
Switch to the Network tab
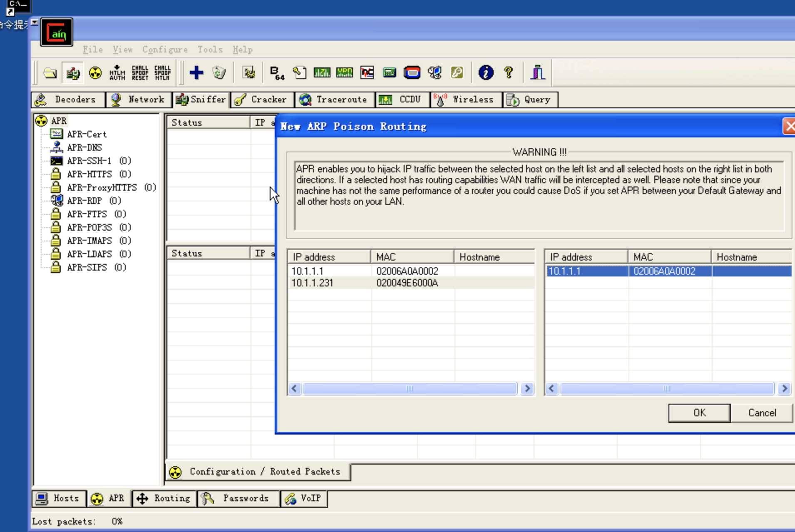[139, 99]
